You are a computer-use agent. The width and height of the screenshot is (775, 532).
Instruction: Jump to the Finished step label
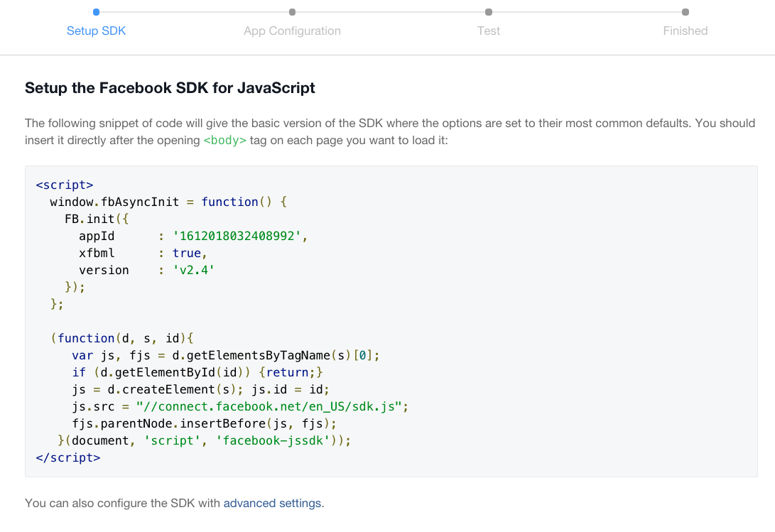(685, 31)
